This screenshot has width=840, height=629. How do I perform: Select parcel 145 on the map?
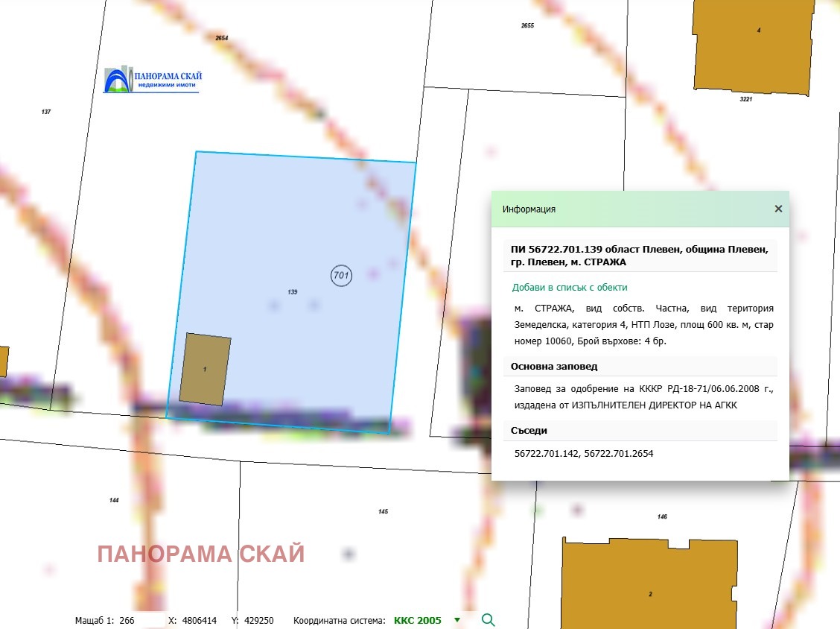pyautogui.click(x=383, y=511)
